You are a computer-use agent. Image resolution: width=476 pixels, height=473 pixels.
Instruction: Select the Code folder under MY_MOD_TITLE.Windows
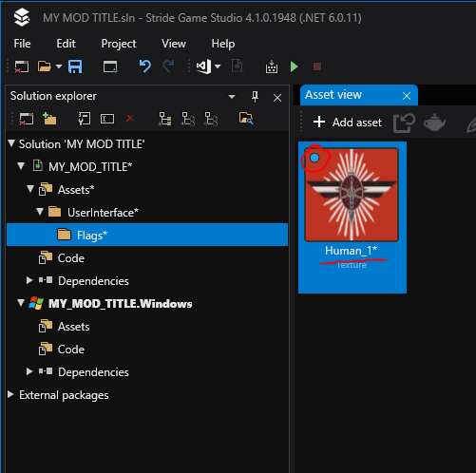(x=70, y=350)
